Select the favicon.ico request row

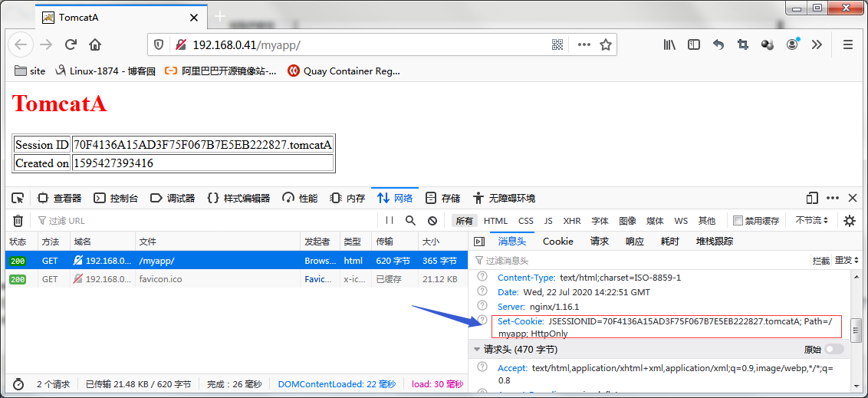[x=236, y=280]
